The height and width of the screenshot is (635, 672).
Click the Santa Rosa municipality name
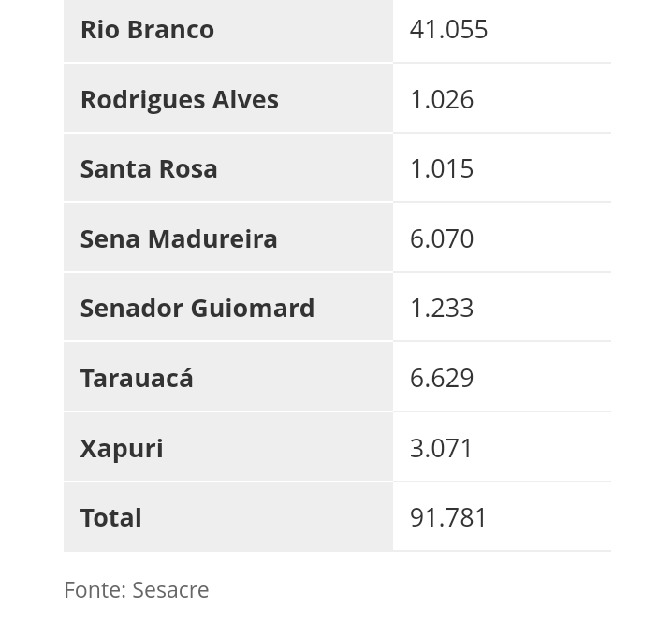click(149, 168)
